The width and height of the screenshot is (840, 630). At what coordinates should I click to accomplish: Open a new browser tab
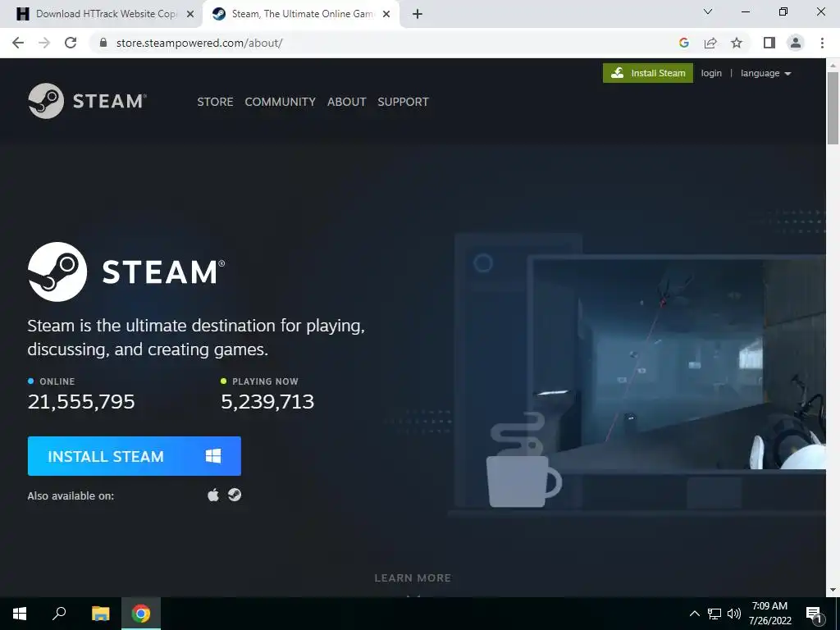418,15
